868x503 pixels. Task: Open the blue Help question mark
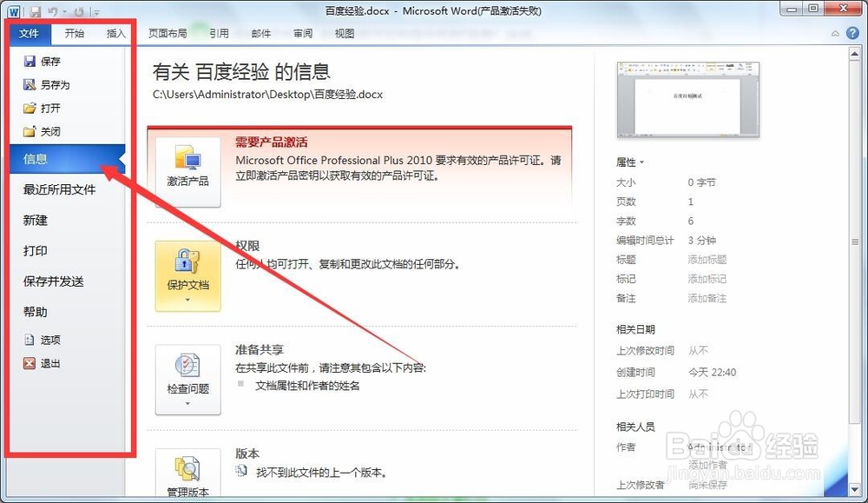tap(852, 33)
